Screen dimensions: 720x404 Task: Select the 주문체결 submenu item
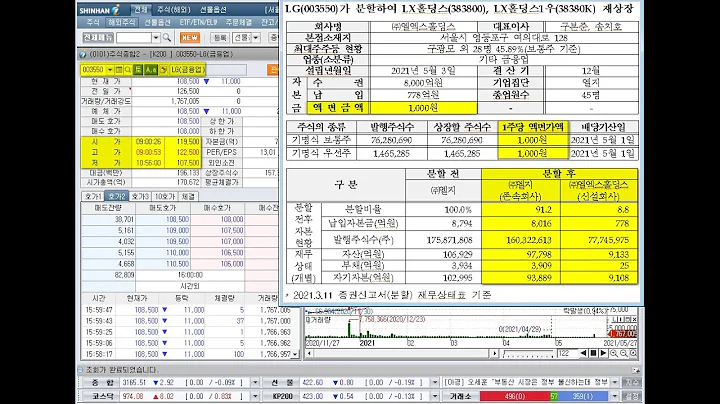tap(238, 22)
